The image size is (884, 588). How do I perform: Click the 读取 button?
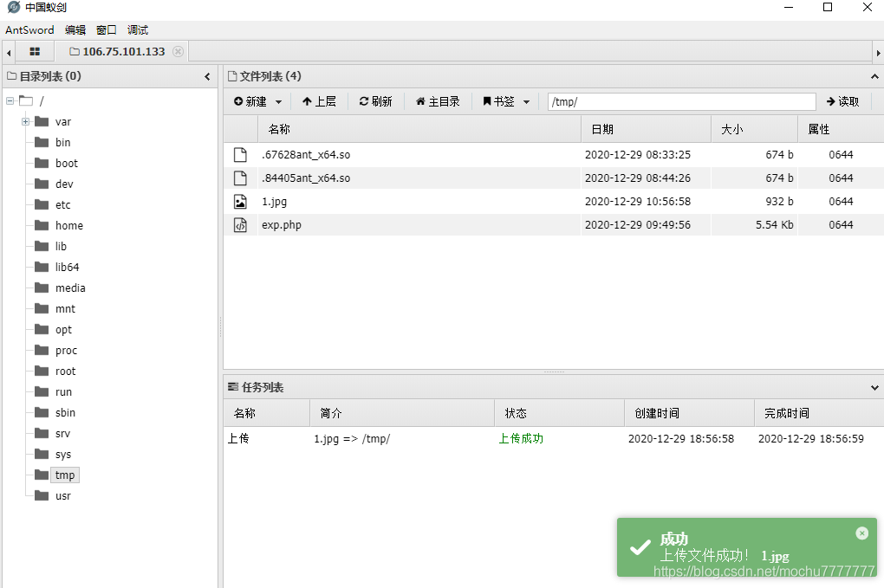843,101
